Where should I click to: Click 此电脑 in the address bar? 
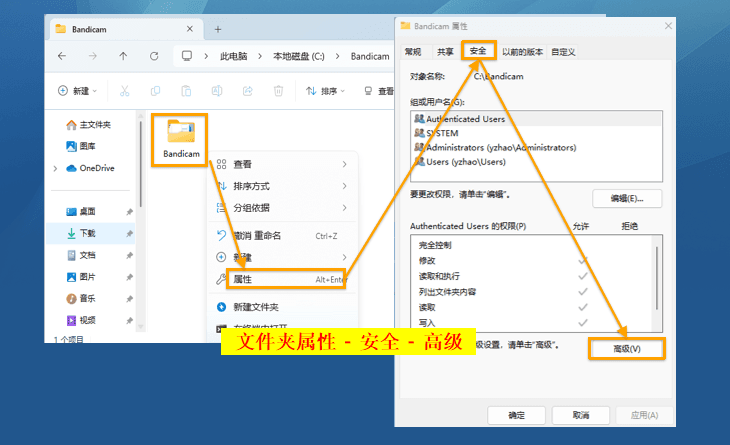(x=234, y=56)
